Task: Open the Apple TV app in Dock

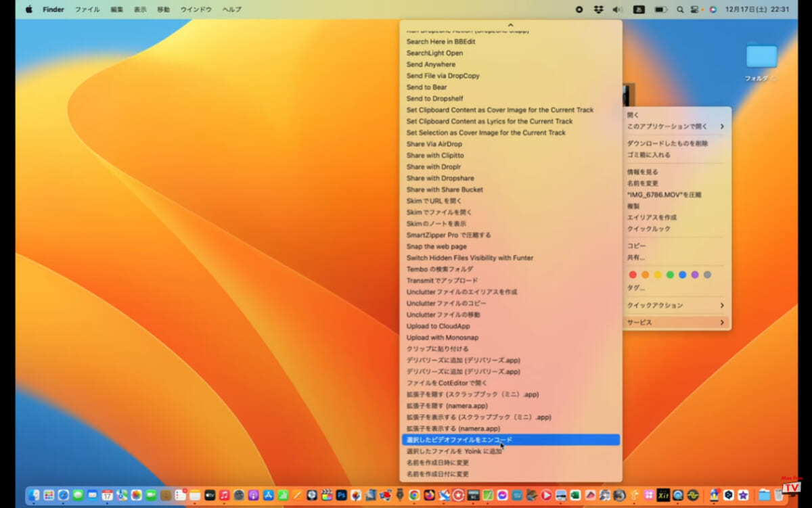Action: [210, 495]
